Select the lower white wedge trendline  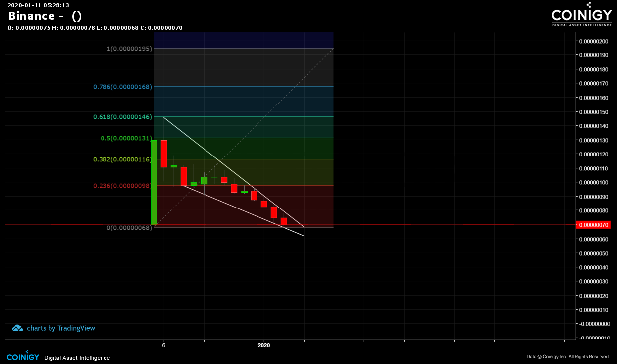(x=243, y=210)
